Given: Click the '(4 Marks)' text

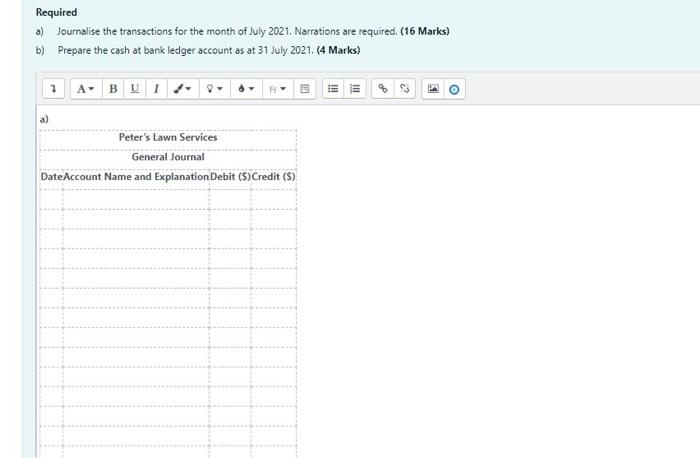Looking at the screenshot, I should coord(338,50).
